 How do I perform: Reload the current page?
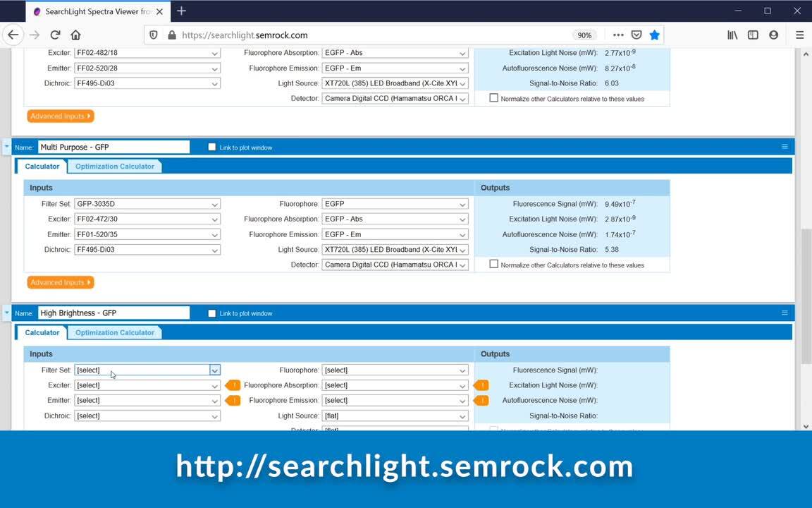(55, 35)
